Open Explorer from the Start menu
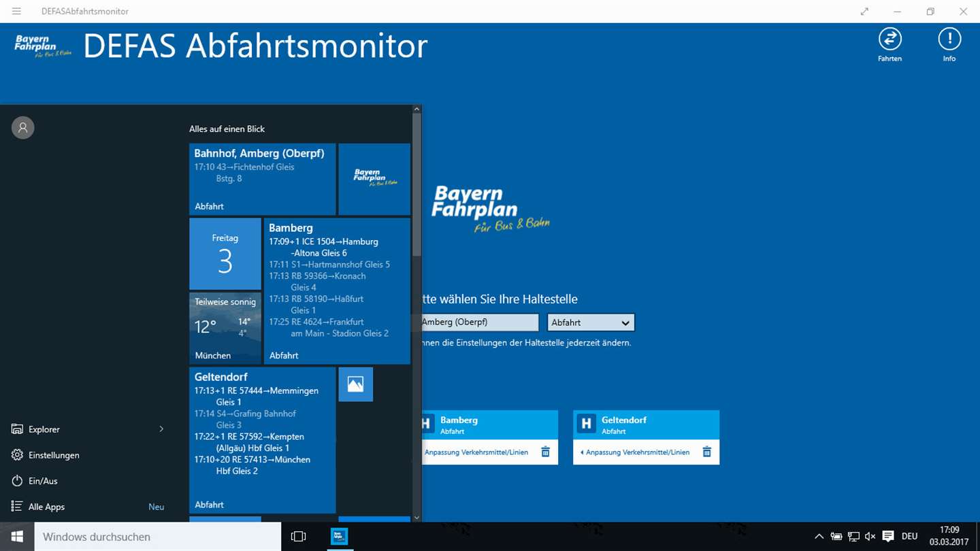Image resolution: width=980 pixels, height=551 pixels. [44, 429]
